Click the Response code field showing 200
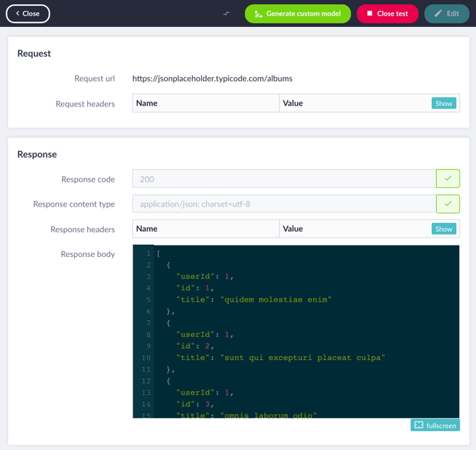 [x=283, y=179]
